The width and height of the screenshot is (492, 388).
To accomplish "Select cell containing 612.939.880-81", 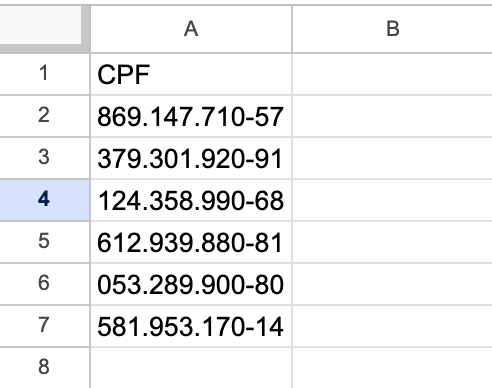I will (x=191, y=242).
